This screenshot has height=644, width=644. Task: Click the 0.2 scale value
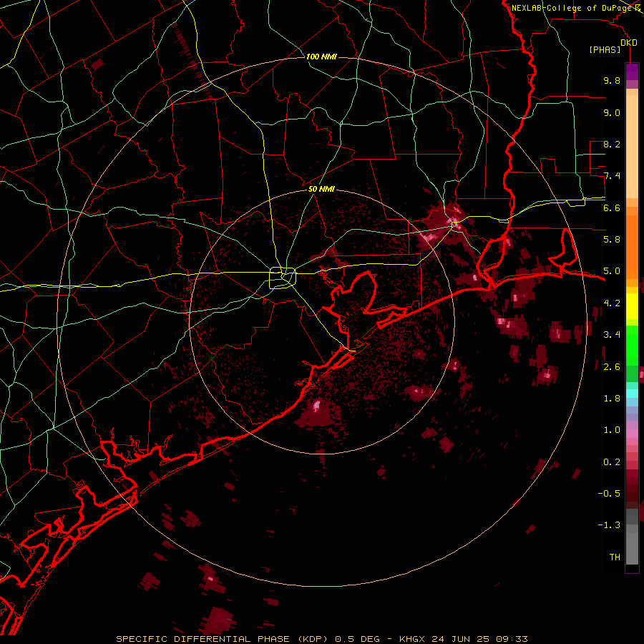coord(612,462)
